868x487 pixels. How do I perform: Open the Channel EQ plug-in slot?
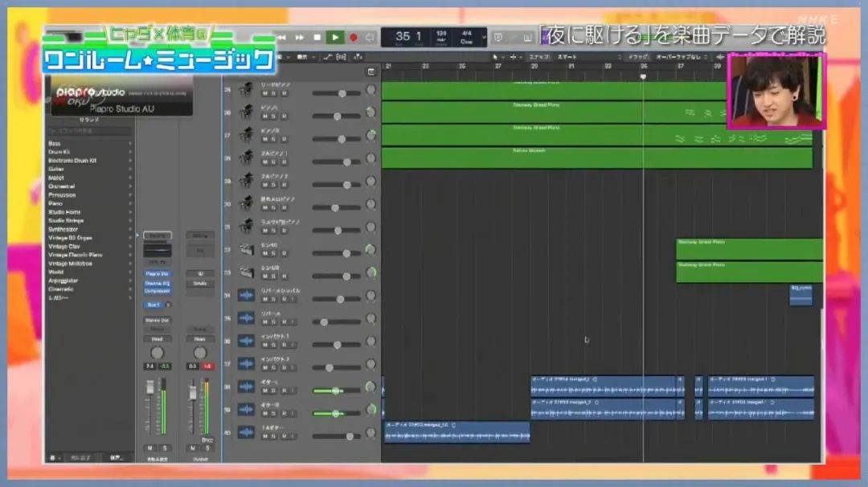pyautogui.click(x=158, y=283)
